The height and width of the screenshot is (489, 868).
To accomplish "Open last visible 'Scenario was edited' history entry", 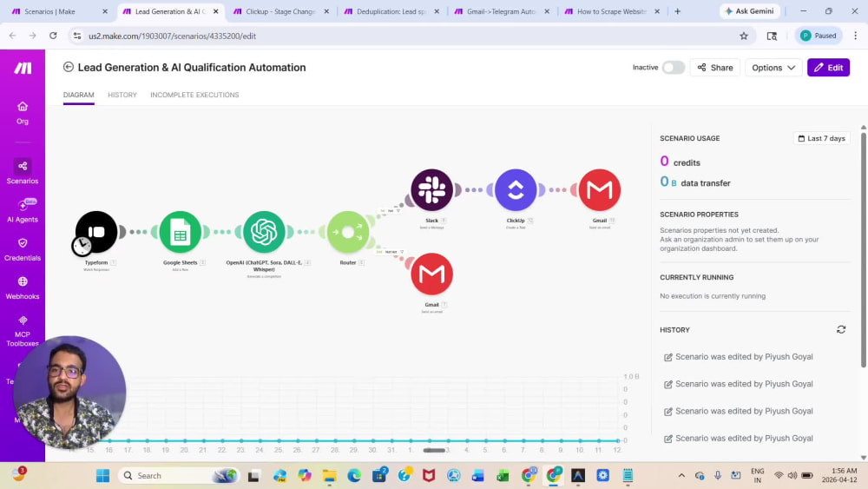I will (739, 439).
